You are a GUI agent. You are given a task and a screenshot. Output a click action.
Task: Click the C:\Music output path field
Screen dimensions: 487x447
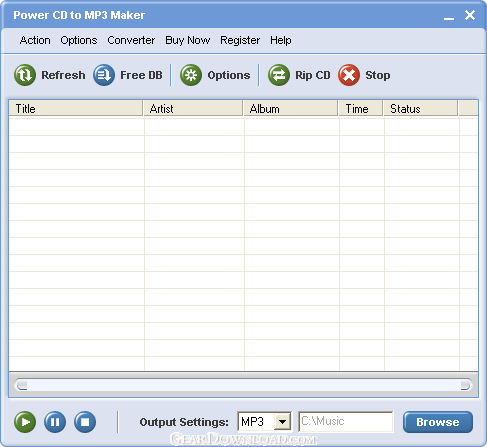pos(346,422)
